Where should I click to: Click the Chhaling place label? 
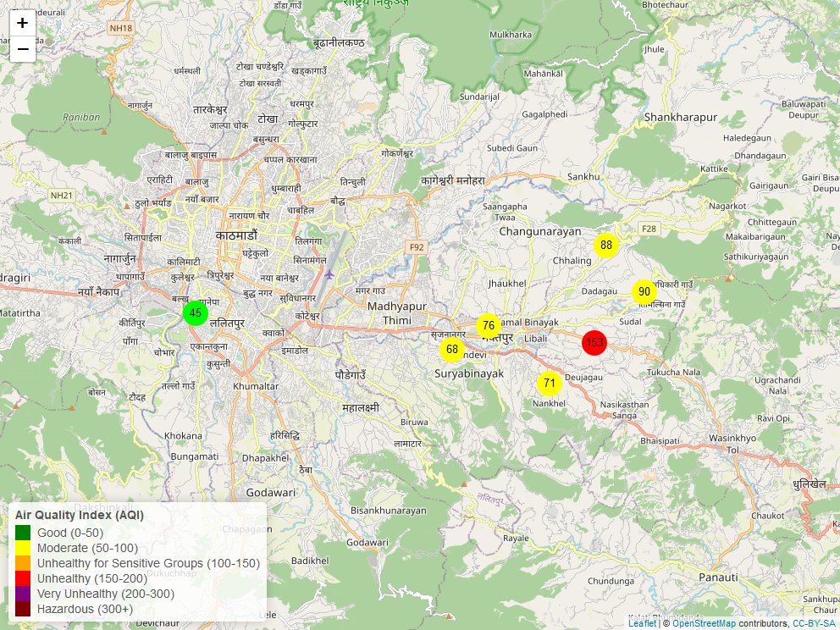point(572,261)
